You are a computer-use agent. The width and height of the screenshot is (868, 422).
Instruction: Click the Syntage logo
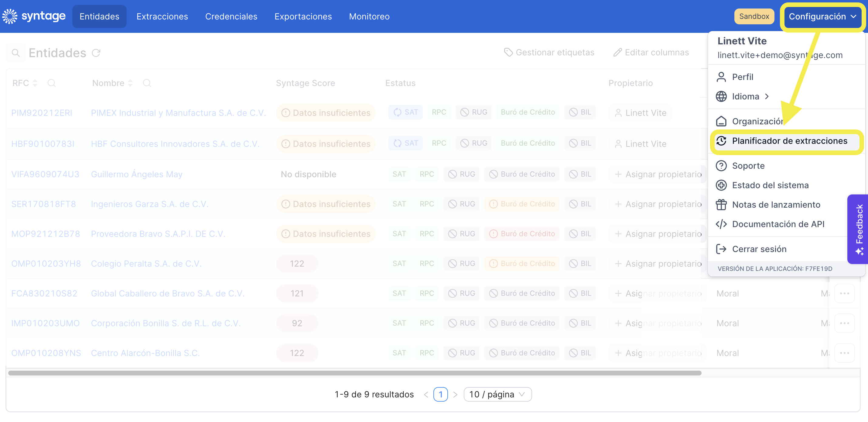34,16
